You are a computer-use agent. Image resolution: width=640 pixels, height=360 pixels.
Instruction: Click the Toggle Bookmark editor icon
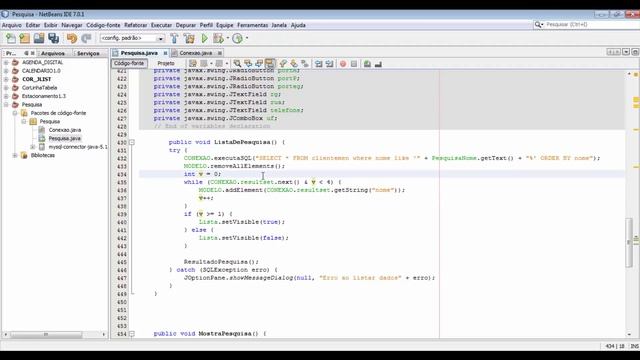click(x=305, y=64)
